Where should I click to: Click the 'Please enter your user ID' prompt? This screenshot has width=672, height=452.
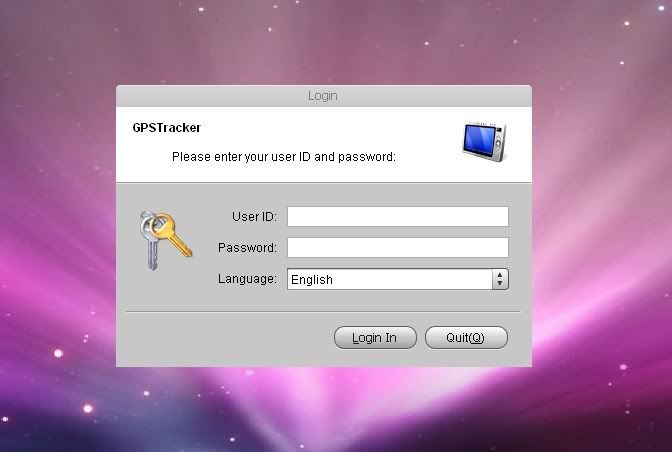[284, 157]
